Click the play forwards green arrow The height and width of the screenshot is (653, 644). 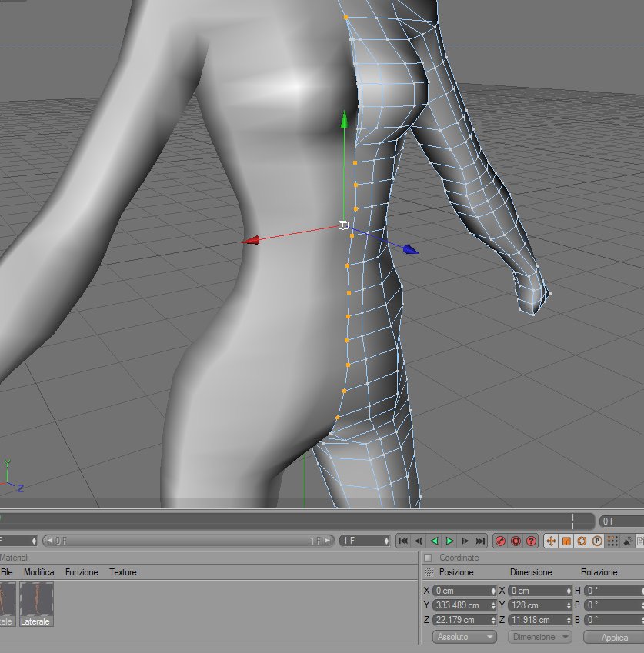click(449, 541)
